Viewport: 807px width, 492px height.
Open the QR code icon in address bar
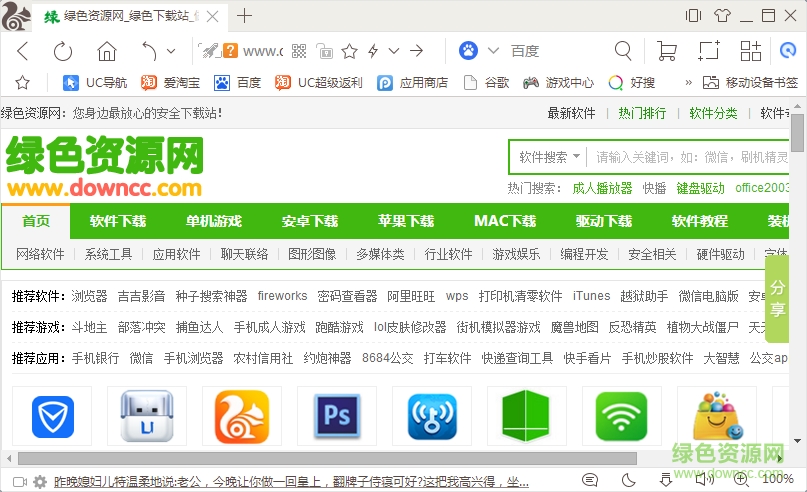[325, 51]
